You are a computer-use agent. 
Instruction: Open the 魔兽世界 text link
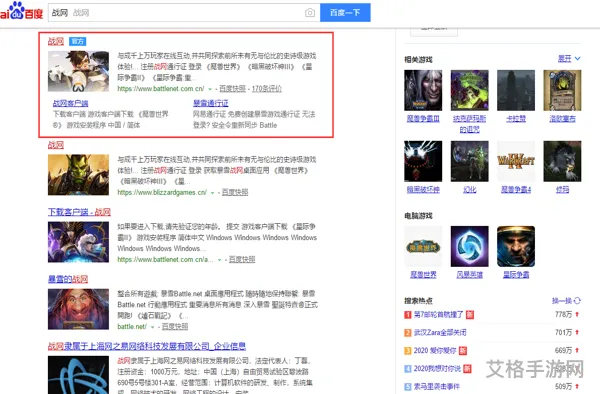[x=423, y=275]
